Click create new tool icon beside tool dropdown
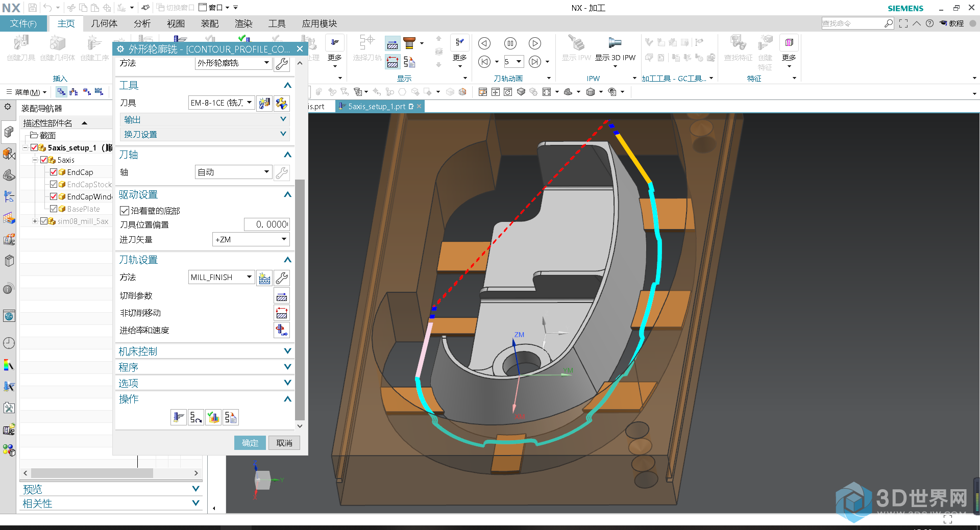Viewport: 980px width, 530px height. 264,103
